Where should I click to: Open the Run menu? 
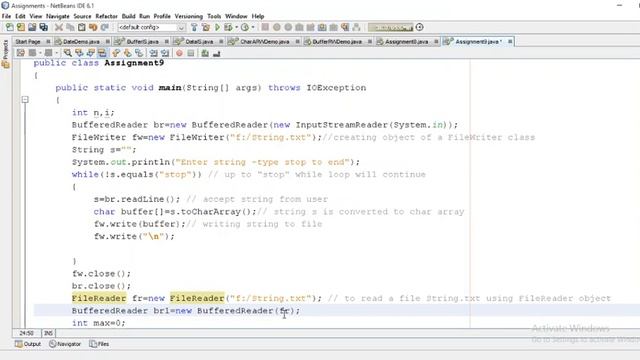(144, 16)
